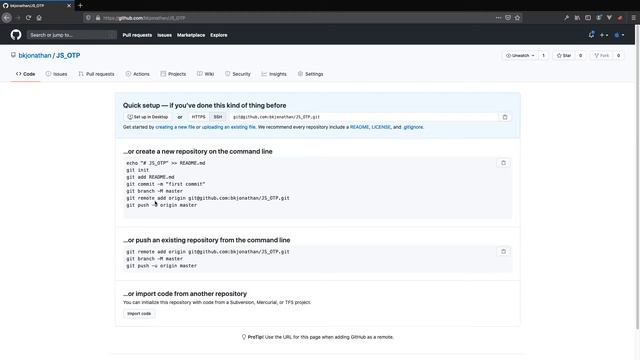Click the creating a new file link
Screen dimensions: 640x360
(175, 127)
